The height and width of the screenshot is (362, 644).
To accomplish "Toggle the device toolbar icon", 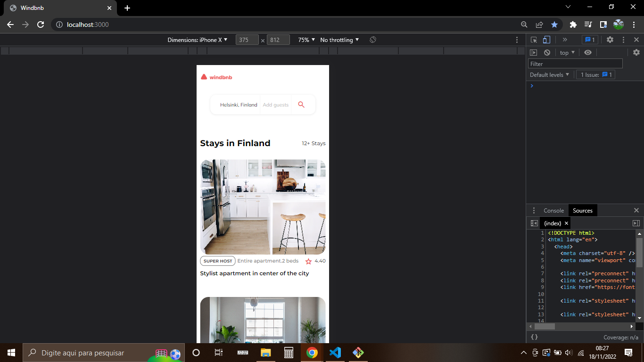I will (546, 40).
